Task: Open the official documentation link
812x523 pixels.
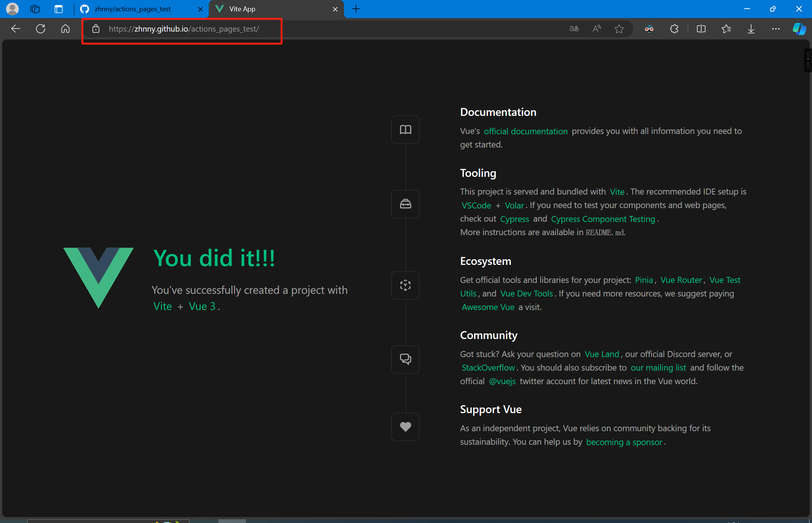Action: coord(526,131)
